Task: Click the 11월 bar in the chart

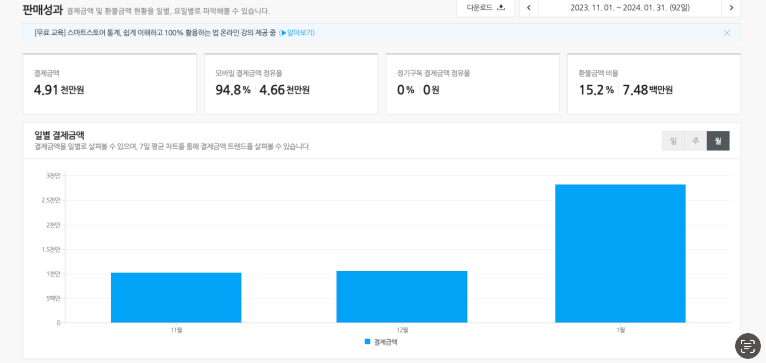Action: tap(176, 298)
